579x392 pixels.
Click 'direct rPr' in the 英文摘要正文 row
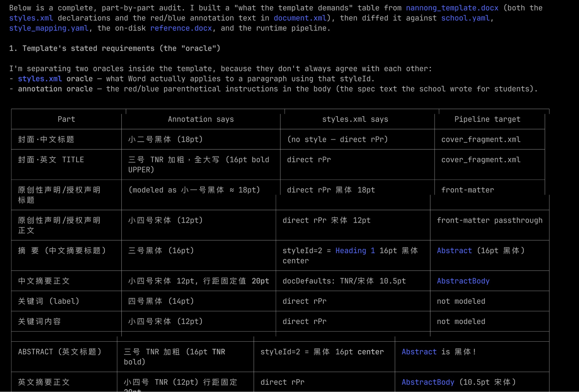(282, 382)
